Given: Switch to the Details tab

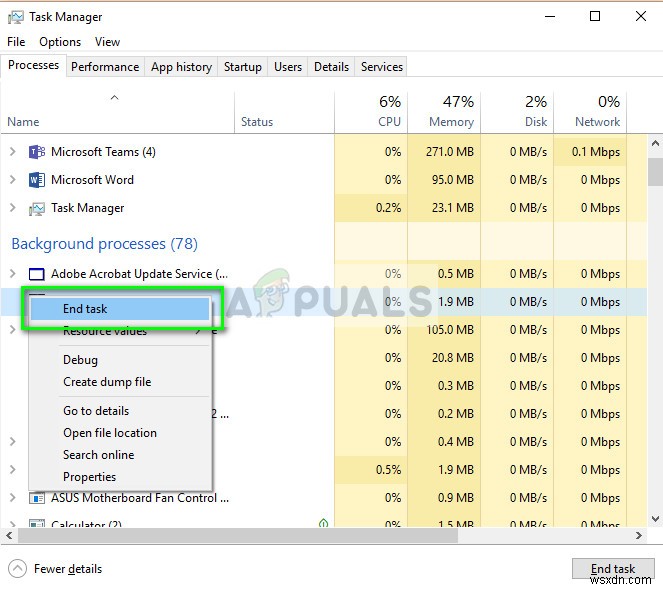Looking at the screenshot, I should tap(332, 67).
